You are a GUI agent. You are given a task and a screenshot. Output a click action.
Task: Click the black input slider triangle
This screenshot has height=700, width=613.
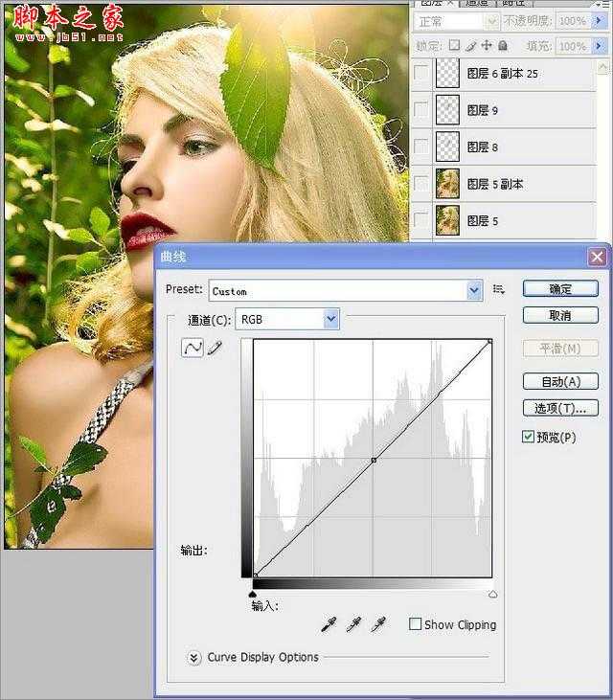(252, 595)
